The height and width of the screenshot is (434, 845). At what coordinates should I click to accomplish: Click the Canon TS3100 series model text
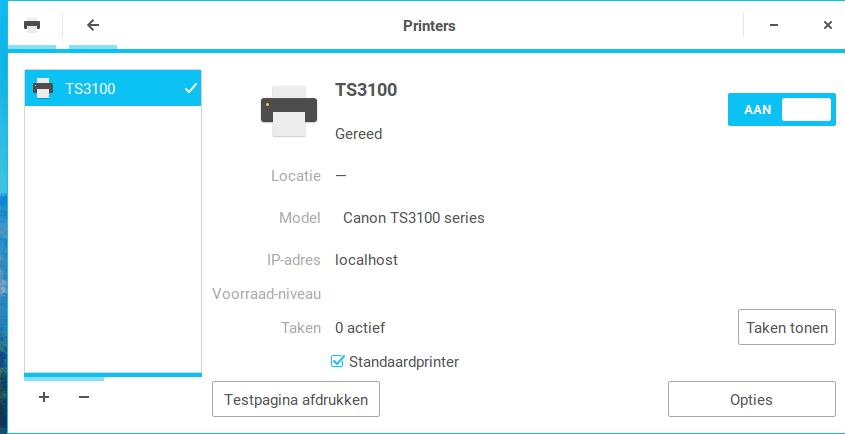point(413,218)
